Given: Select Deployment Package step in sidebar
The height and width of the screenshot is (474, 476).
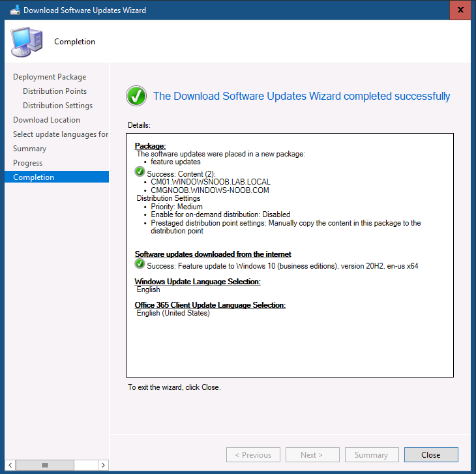Looking at the screenshot, I should pyautogui.click(x=50, y=77).
